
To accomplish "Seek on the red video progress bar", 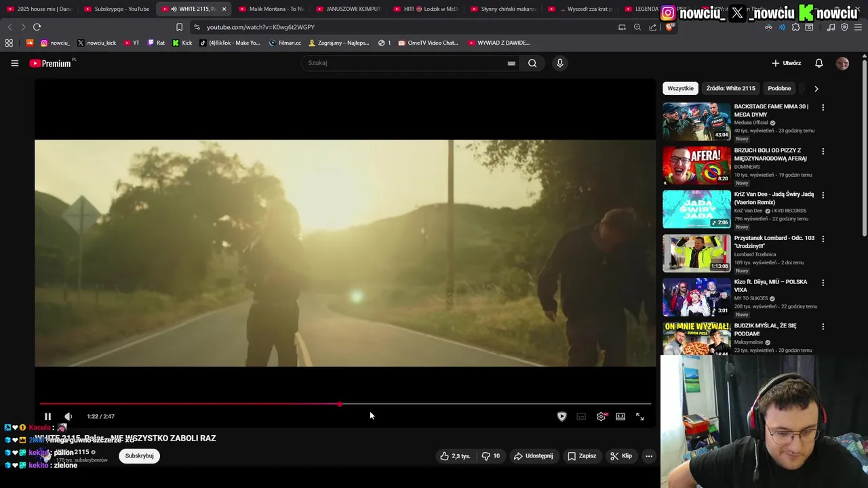I will (345, 404).
